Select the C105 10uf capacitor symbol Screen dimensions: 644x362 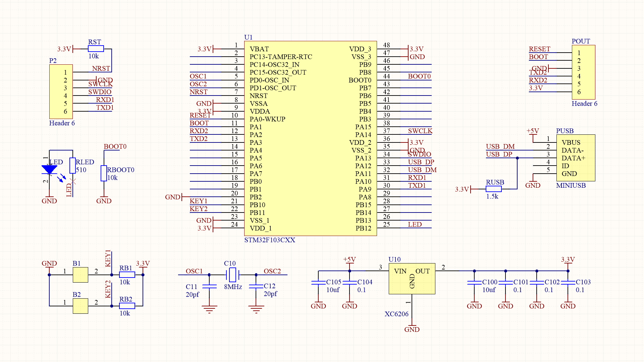click(318, 283)
